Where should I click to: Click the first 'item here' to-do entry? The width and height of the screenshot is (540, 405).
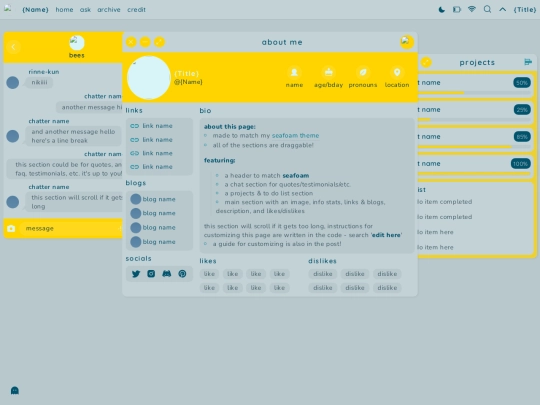coord(435,232)
